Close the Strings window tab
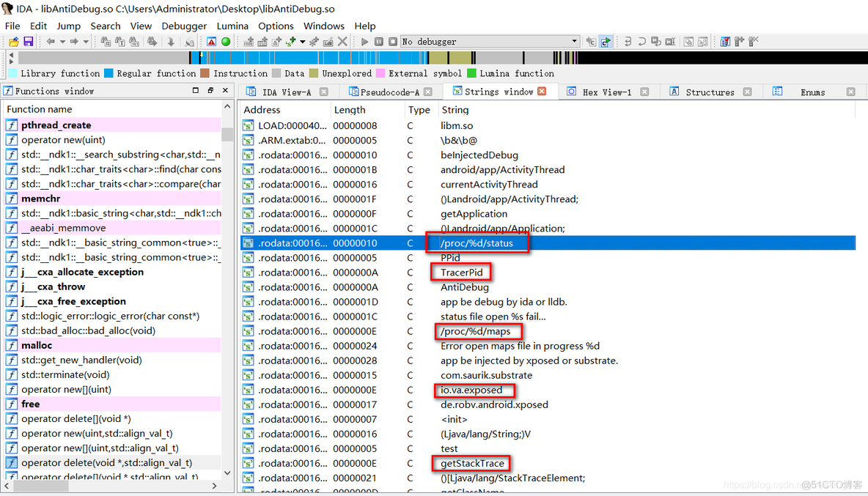Image resolution: width=868 pixels, height=496 pixels. (542, 92)
